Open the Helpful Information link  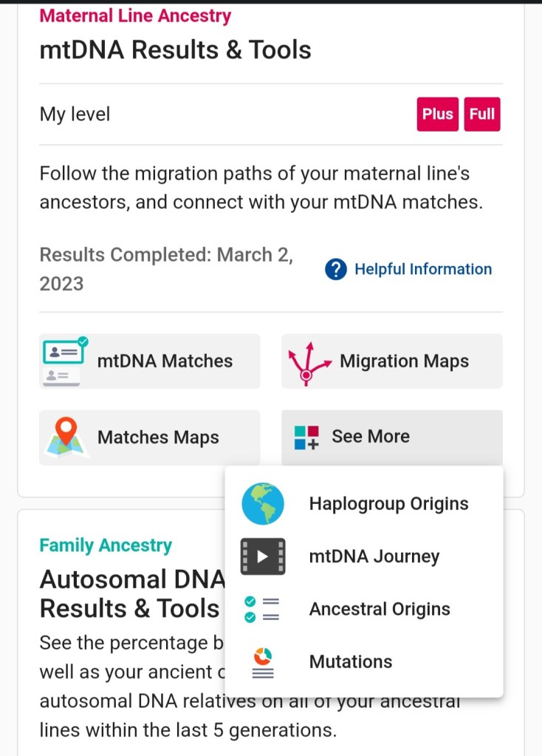[x=423, y=269]
